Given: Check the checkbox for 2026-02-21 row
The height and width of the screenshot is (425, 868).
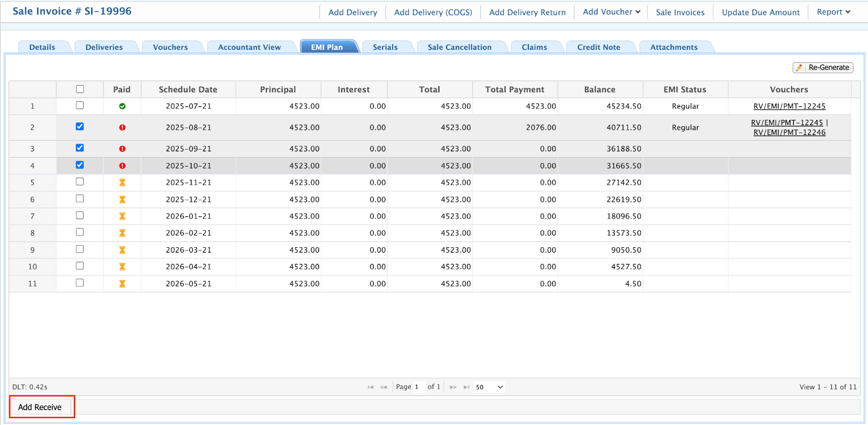Looking at the screenshot, I should pyautogui.click(x=80, y=232).
